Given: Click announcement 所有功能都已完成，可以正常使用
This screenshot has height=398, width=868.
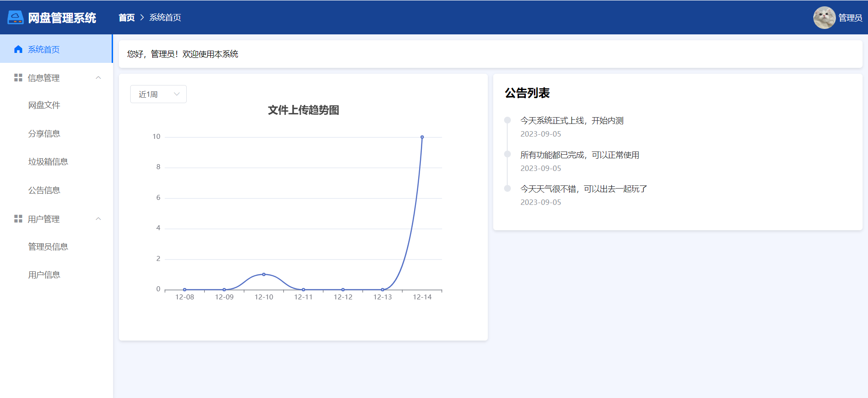Looking at the screenshot, I should [x=580, y=155].
